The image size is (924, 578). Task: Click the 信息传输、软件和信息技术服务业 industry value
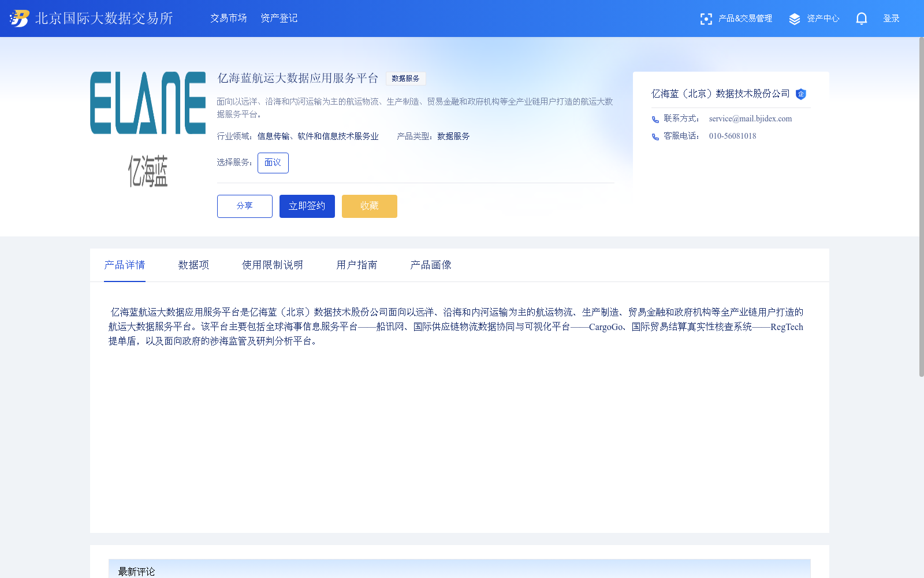318,136
